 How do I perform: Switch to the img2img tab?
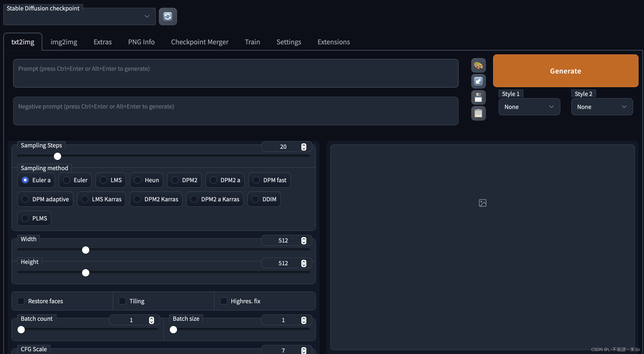tap(64, 42)
